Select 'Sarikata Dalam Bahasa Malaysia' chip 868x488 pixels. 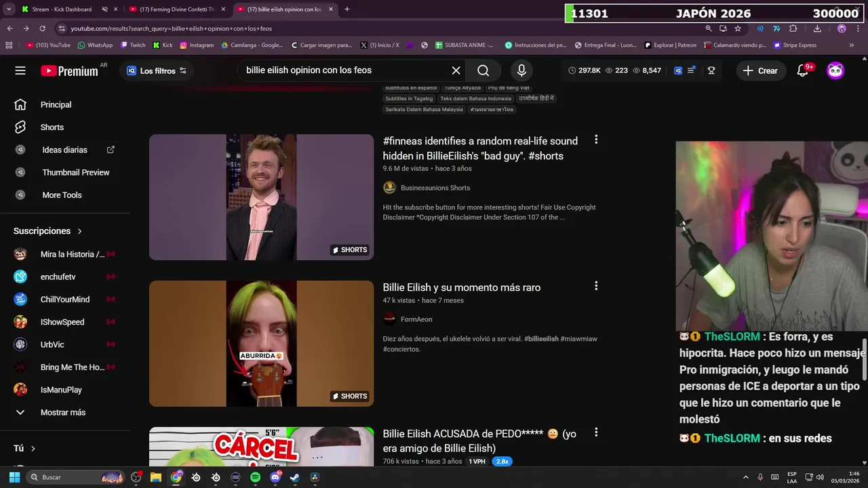[x=424, y=109]
